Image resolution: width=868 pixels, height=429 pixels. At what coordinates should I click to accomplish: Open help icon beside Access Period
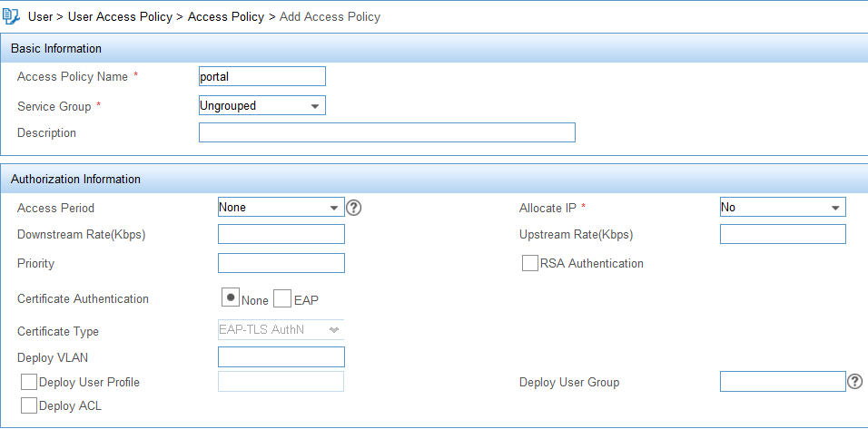354,208
